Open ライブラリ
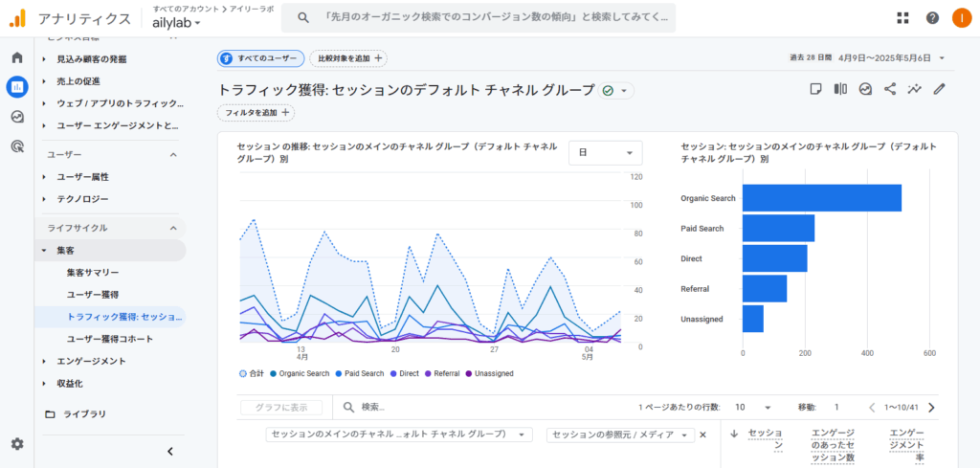 pos(84,414)
